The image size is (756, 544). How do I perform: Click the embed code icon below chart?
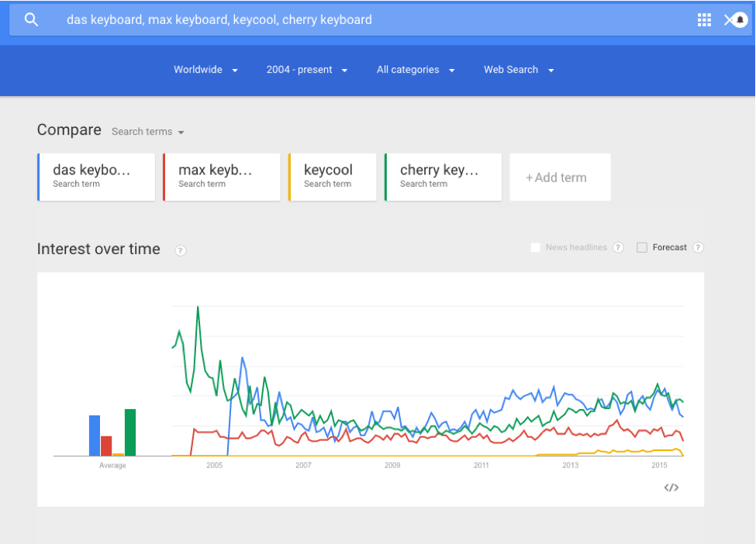671,487
